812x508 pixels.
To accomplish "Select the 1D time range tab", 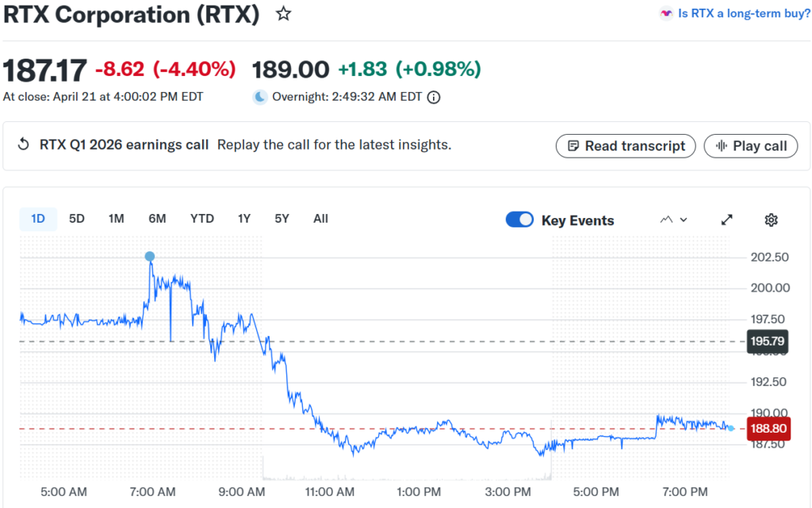I will tap(38, 219).
